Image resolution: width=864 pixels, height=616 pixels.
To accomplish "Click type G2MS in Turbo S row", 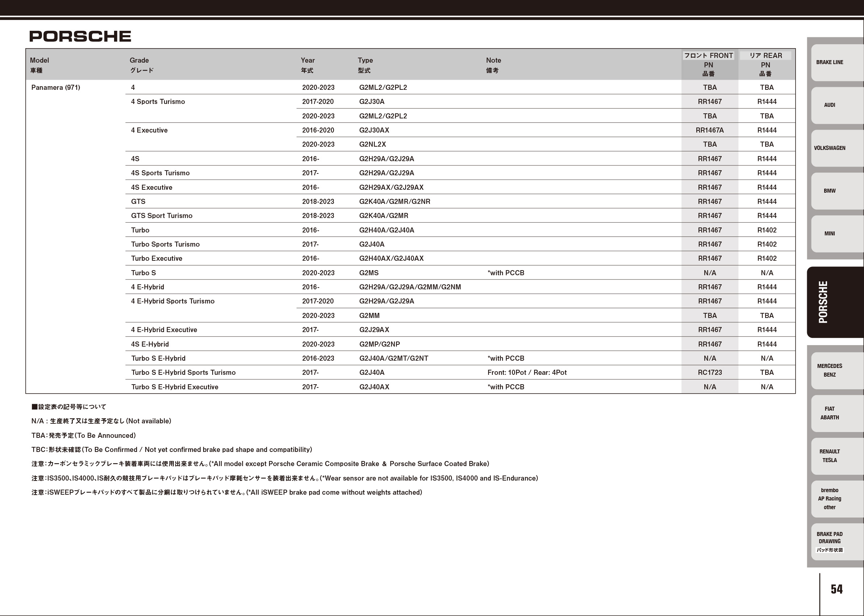I will point(369,273).
